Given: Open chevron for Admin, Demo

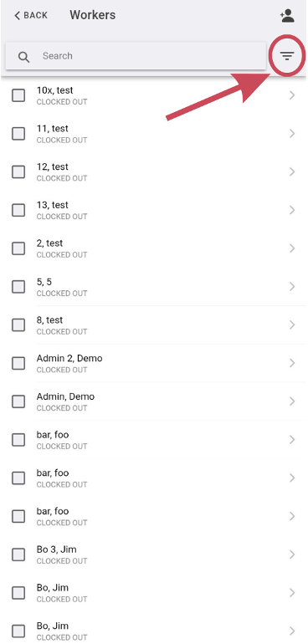Looking at the screenshot, I should pos(292,401).
